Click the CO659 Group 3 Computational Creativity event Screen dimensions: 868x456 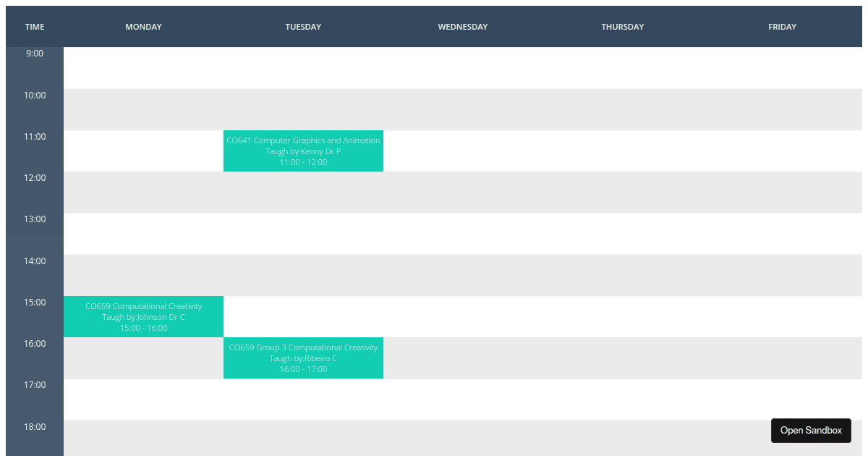click(x=303, y=358)
